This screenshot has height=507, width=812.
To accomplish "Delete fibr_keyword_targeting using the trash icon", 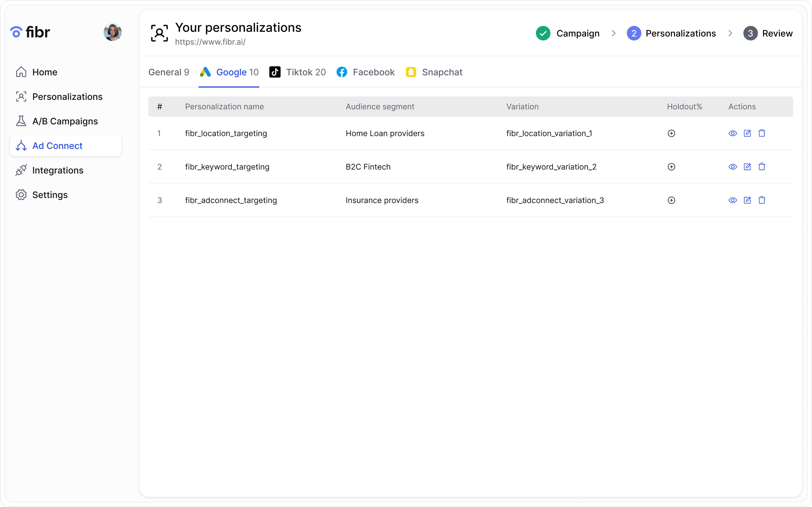I will point(762,167).
